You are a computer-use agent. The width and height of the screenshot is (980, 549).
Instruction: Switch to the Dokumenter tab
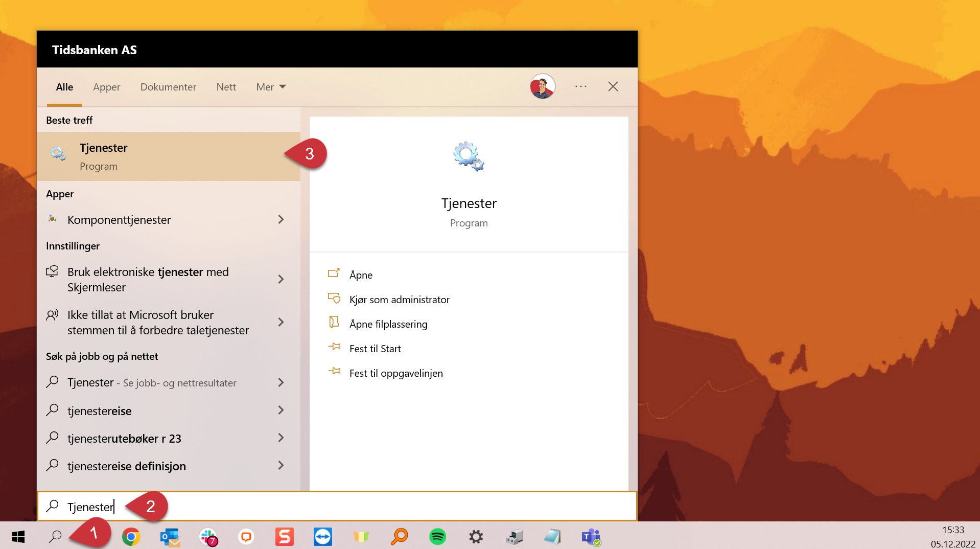(168, 87)
